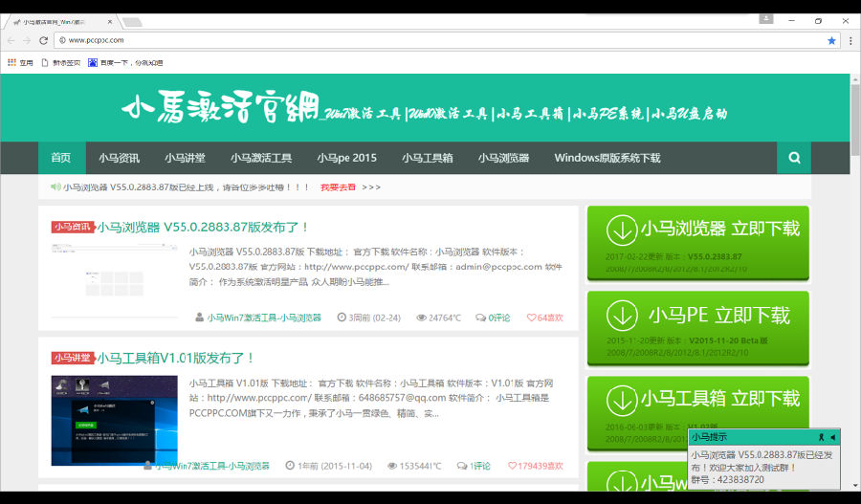Click the user profile icon in title bar

pos(766,19)
